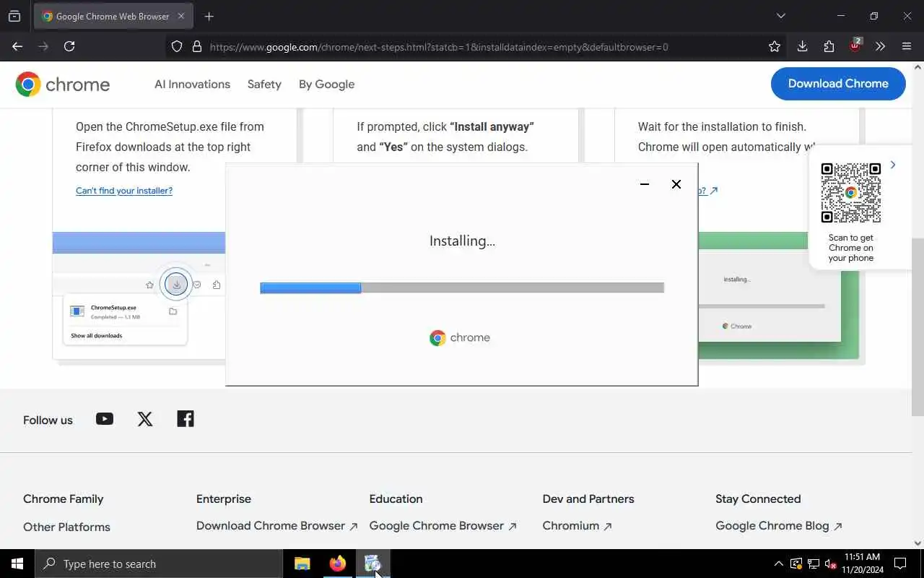Viewport: 924px width, 578px height.
Task: Click the URL address bar
Action: click(x=476, y=47)
